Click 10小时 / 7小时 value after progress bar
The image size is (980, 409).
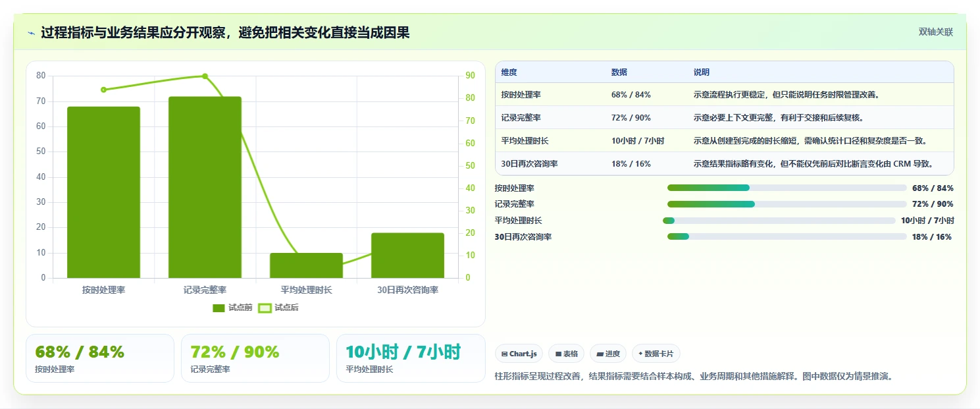click(x=927, y=221)
